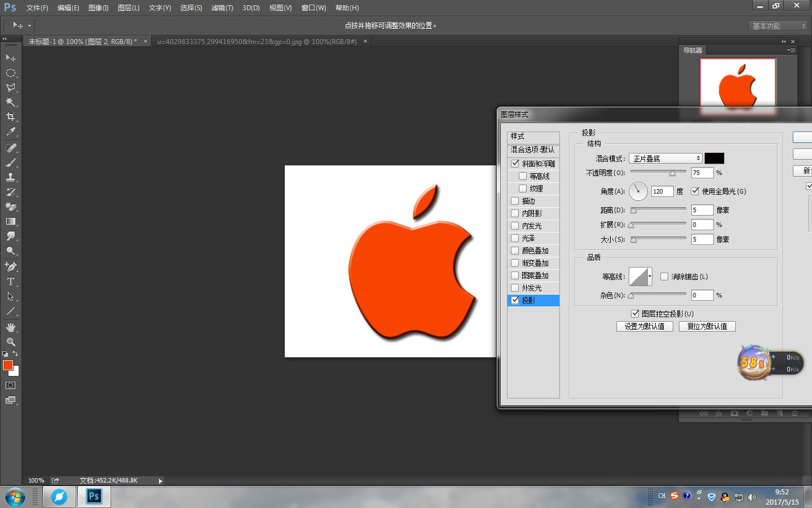Select the Magic Wand tool
This screenshot has width=812, height=508.
tap(11, 102)
